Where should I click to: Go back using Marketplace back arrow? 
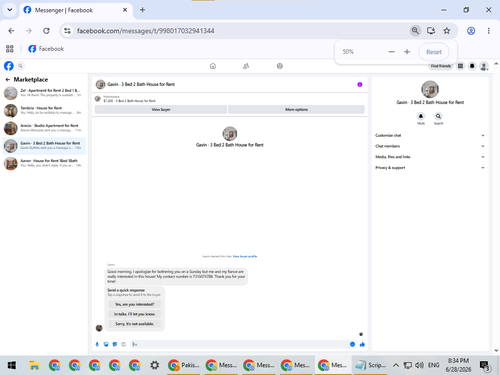tap(8, 80)
